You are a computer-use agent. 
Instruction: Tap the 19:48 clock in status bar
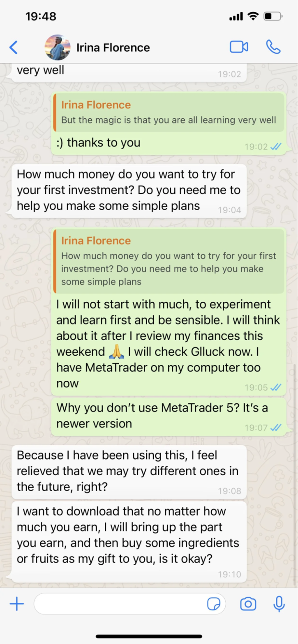41,16
